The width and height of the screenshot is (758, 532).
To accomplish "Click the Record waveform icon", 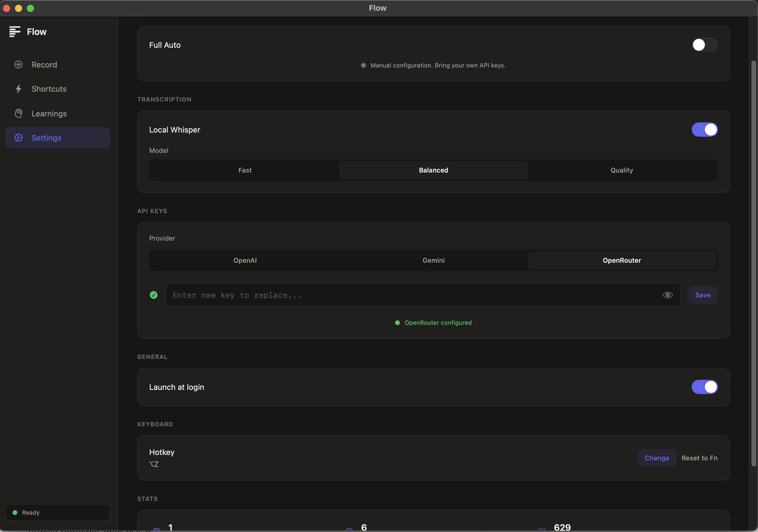I will coord(19,65).
